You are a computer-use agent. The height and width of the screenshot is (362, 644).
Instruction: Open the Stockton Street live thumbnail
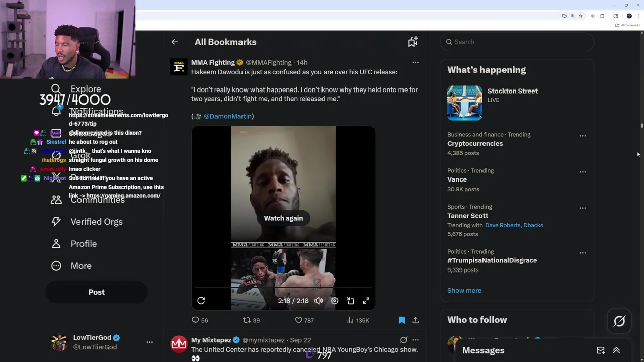coord(465,103)
